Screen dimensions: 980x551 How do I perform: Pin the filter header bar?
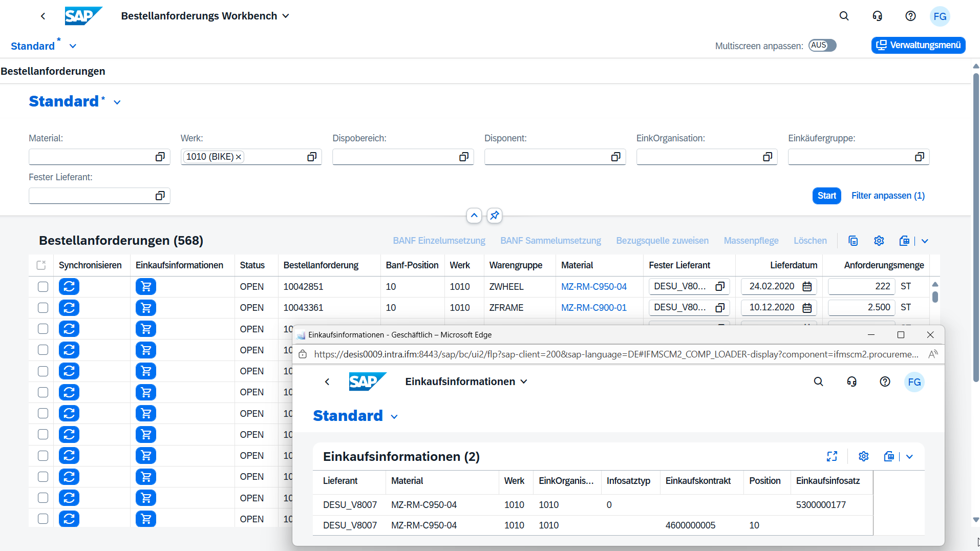click(x=494, y=216)
